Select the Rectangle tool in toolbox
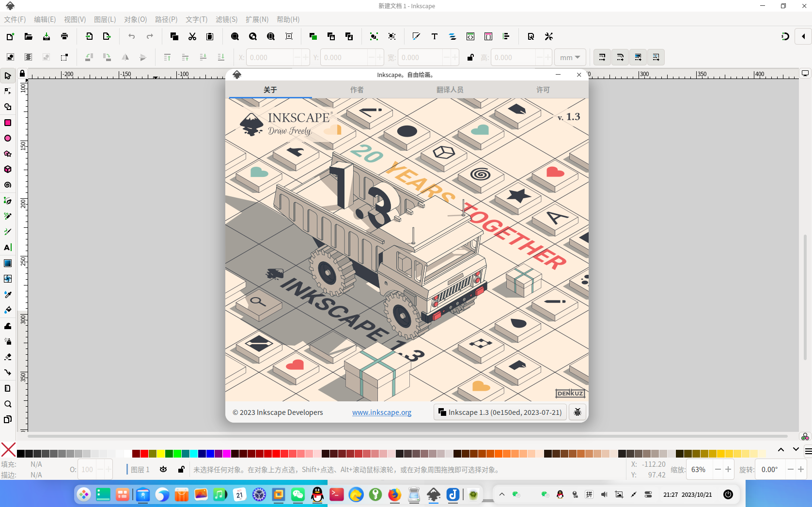This screenshot has height=507, width=812. coord(8,123)
